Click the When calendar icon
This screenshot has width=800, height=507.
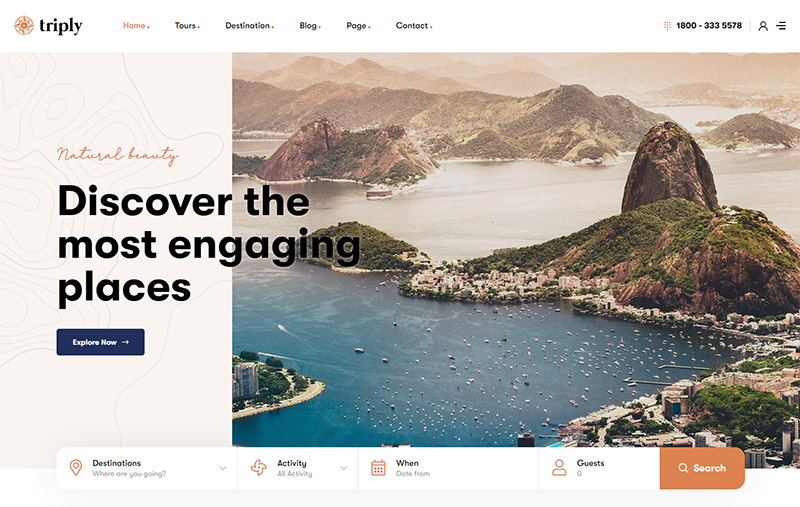tap(378, 468)
